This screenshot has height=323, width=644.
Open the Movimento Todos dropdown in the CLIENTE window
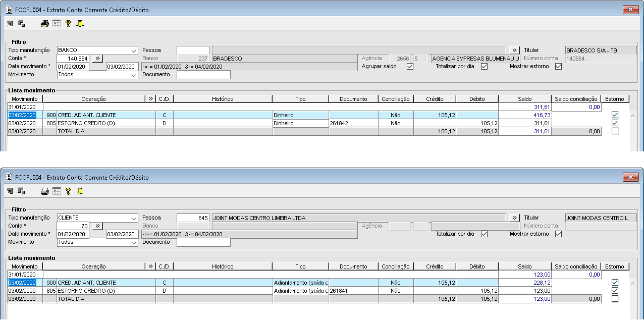[x=133, y=242]
